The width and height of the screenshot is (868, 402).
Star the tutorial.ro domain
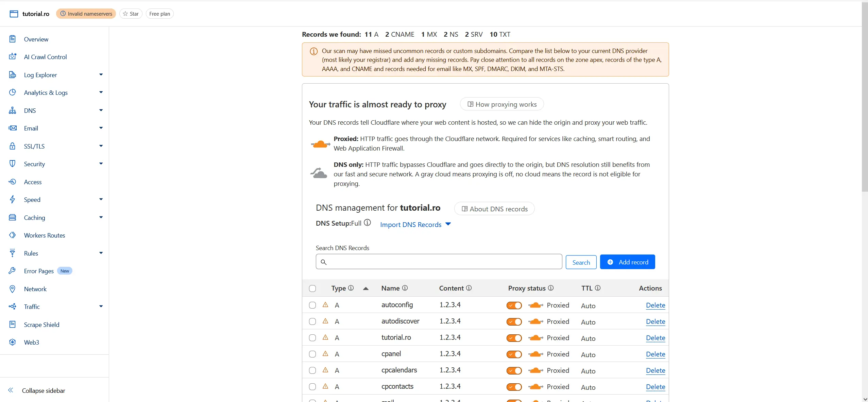[x=131, y=14]
